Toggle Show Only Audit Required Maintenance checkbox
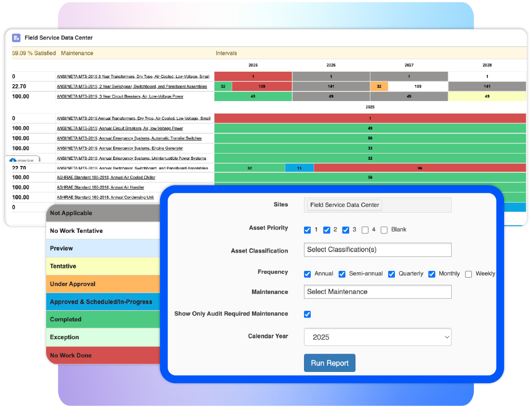The width and height of the screenshot is (532, 408). (x=307, y=314)
